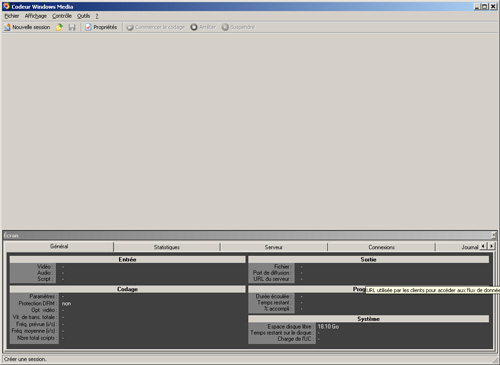Click the Codage section header
Image resolution: width=500 pixels, height=365 pixels.
pyautogui.click(x=127, y=289)
